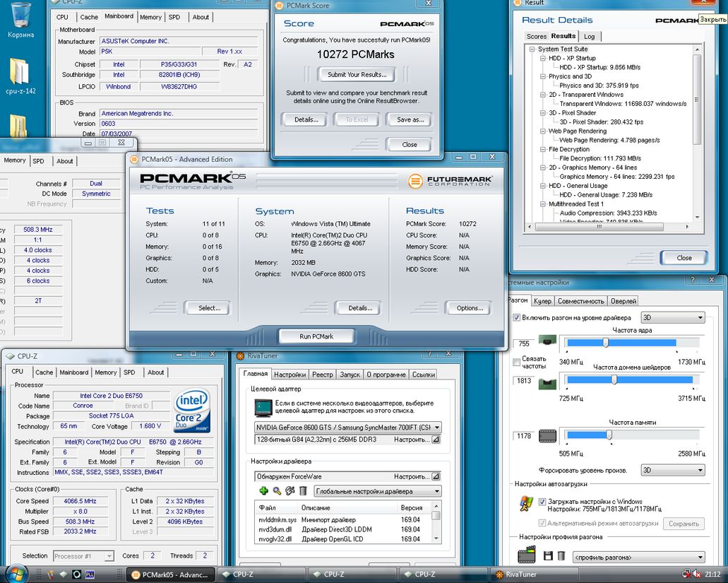
Task: Click the core clock value field 755
Action: (524, 343)
